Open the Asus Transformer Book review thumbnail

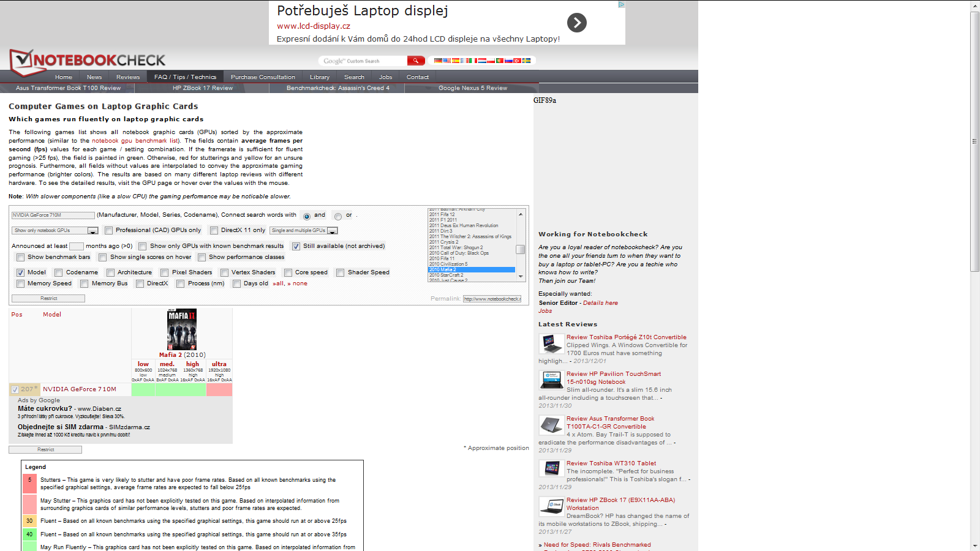[x=551, y=425]
